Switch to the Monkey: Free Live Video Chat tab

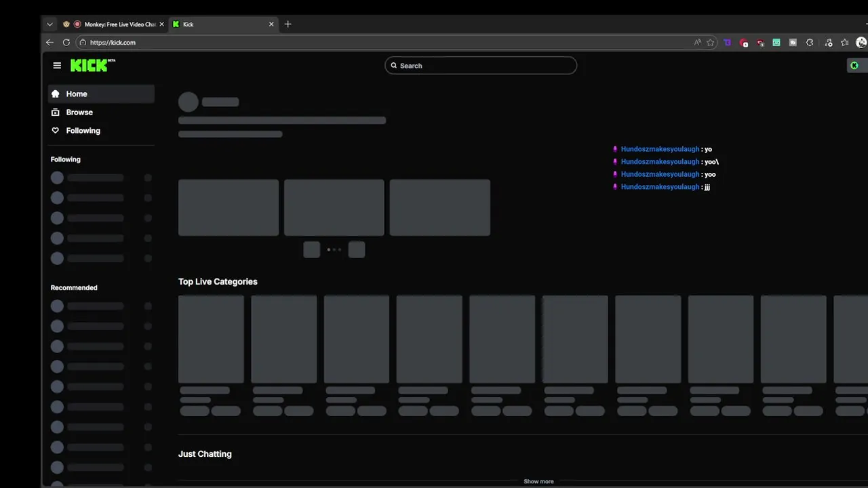point(113,24)
